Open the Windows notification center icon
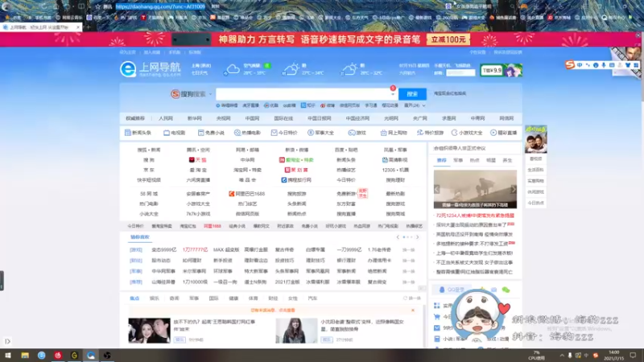Viewport: 644px width, 362px height. (633, 356)
